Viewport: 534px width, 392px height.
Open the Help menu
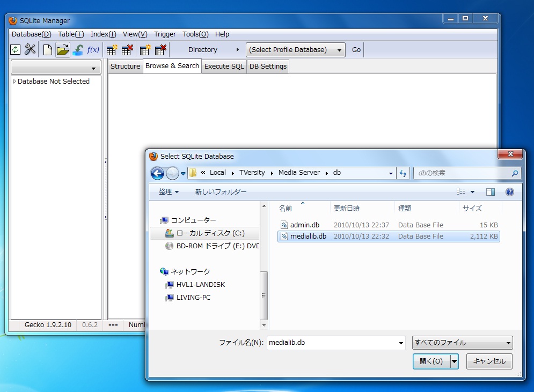click(x=222, y=34)
